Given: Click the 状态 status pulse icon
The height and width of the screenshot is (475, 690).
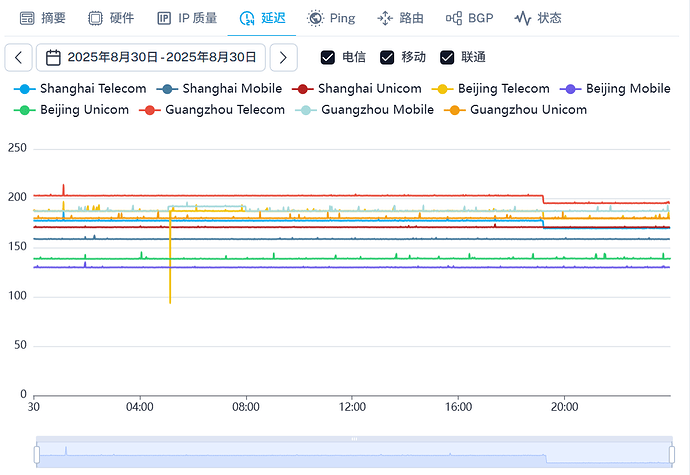Looking at the screenshot, I should click(x=523, y=18).
